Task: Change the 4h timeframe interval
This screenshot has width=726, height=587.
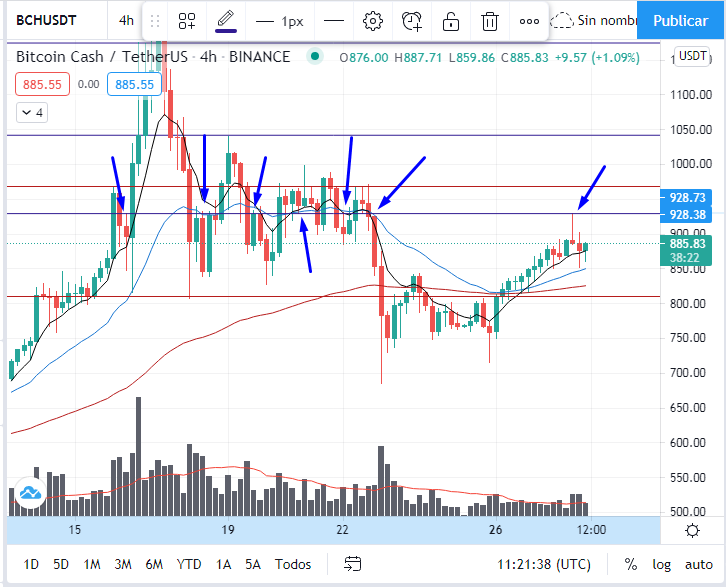Action: (126, 20)
